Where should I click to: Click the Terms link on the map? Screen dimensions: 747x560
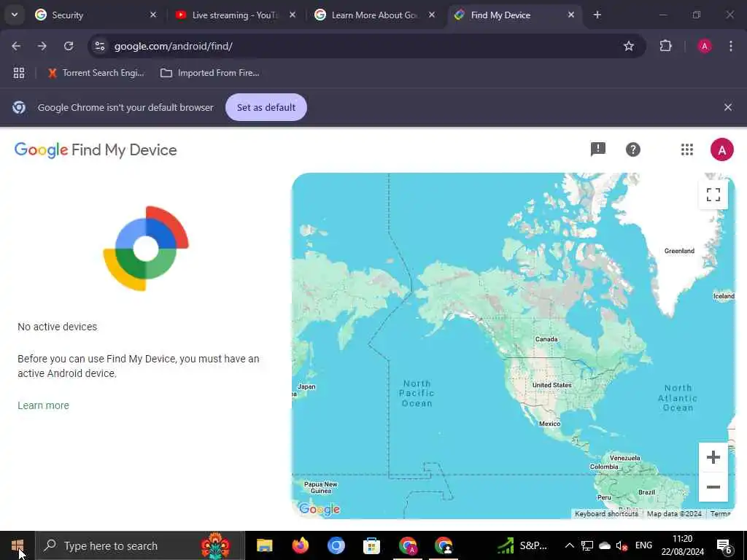pyautogui.click(x=720, y=514)
